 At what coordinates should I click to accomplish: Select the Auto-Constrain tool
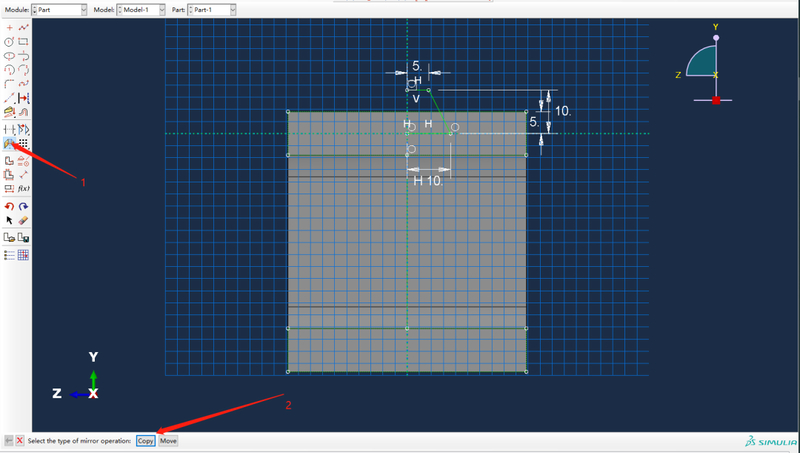tap(9, 161)
